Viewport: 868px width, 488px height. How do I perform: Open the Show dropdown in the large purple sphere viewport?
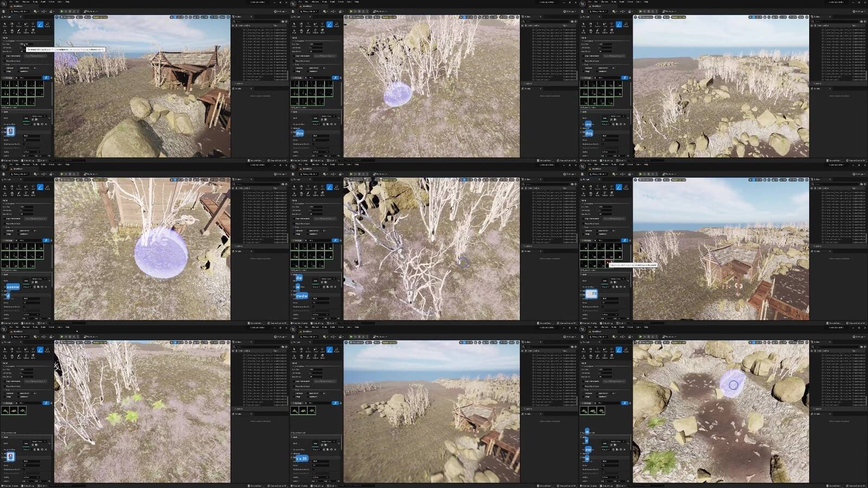(x=87, y=180)
